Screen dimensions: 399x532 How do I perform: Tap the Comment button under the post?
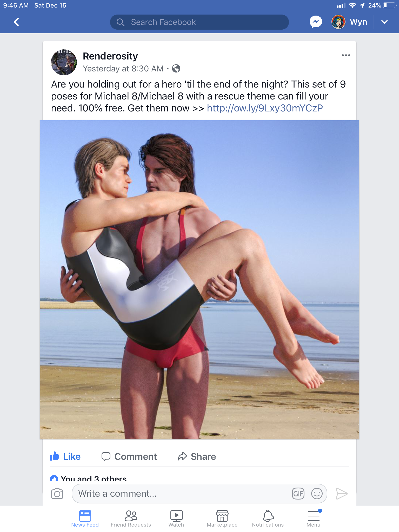tap(129, 456)
